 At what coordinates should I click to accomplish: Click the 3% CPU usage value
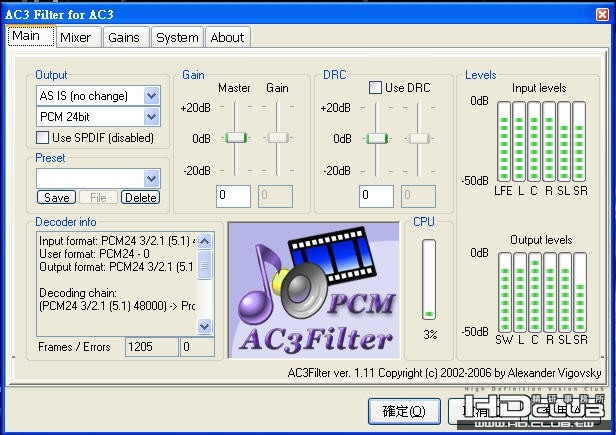pos(430,334)
